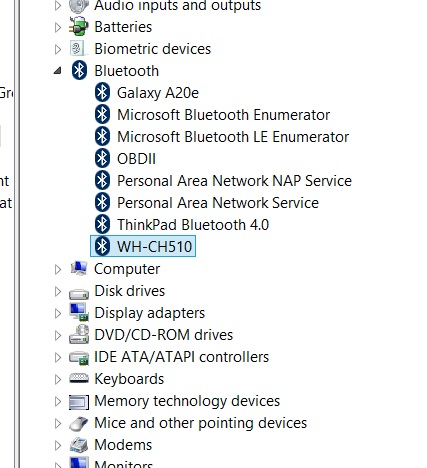Select the Display adapters label
The image size is (427, 468).
(150, 313)
